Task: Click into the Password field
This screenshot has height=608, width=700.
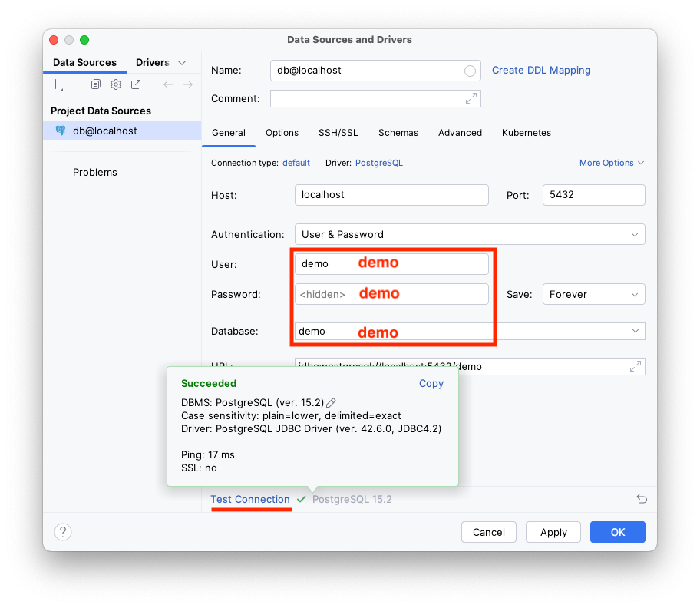Action: point(391,294)
